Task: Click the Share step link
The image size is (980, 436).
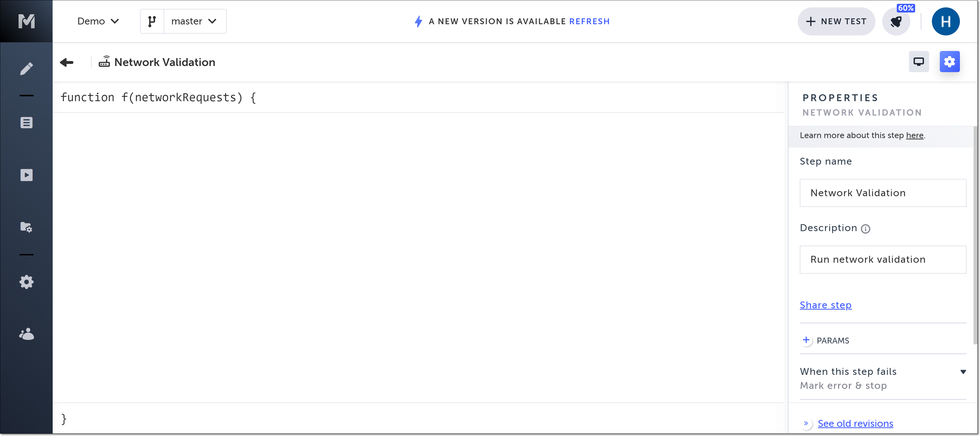Action: click(825, 305)
